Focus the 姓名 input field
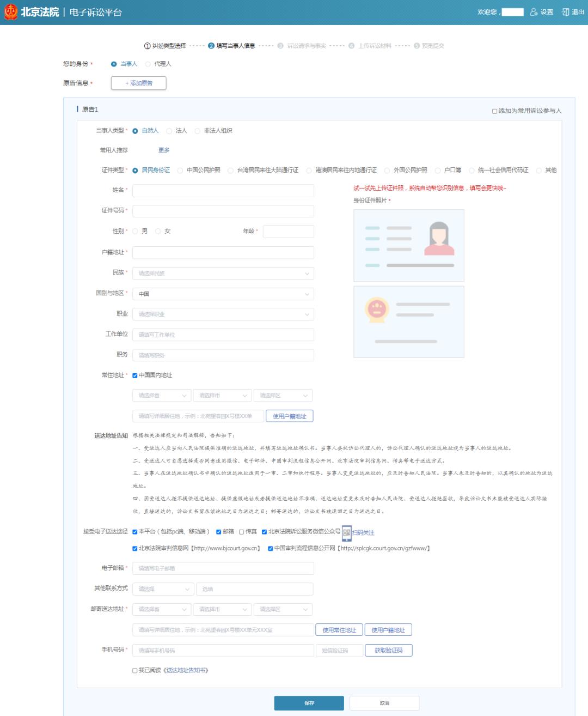Screen dimensions: 588x716 pos(223,191)
